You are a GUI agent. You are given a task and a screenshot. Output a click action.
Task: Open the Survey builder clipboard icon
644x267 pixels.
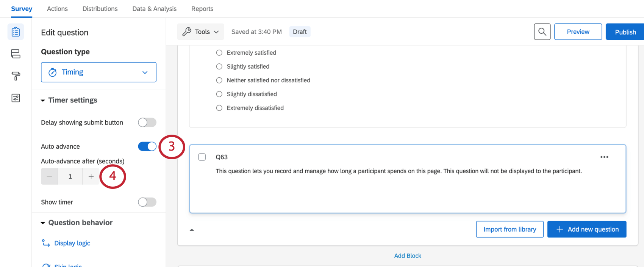[x=16, y=32]
